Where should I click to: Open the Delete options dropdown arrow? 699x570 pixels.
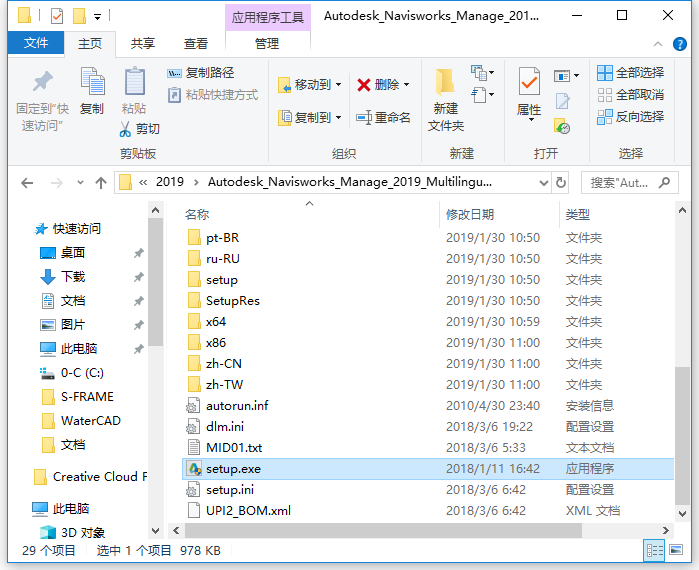pos(406,85)
